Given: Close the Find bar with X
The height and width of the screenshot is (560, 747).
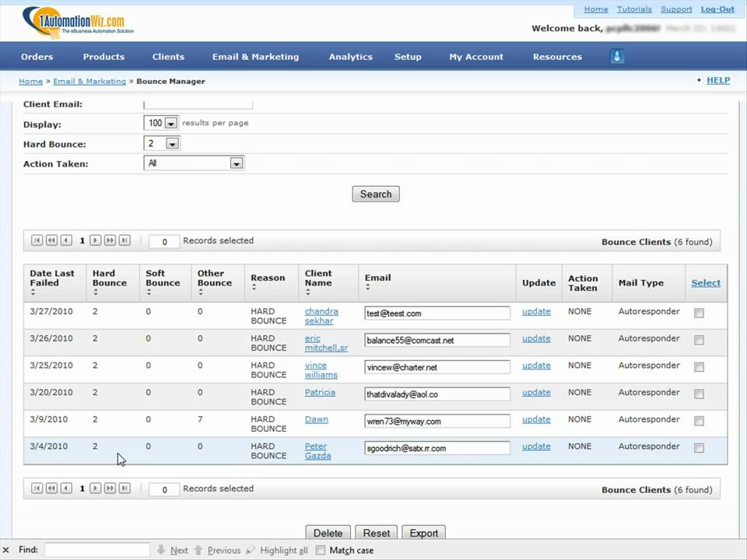Looking at the screenshot, I should tap(5, 550).
